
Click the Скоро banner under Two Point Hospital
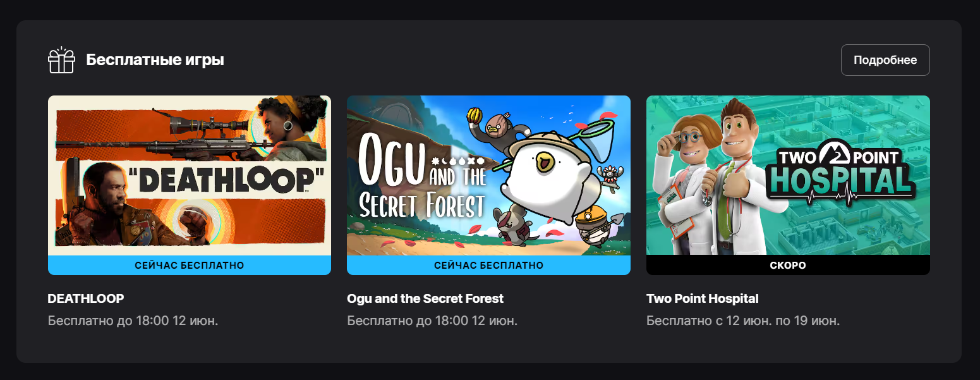click(788, 266)
